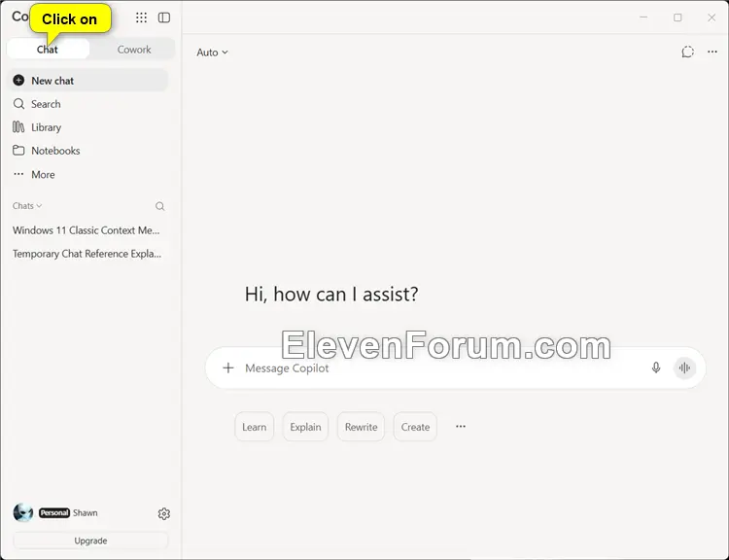Open Windows 11 Classic Context Menu chat
Image resolution: width=729 pixels, height=560 pixels.
click(86, 230)
